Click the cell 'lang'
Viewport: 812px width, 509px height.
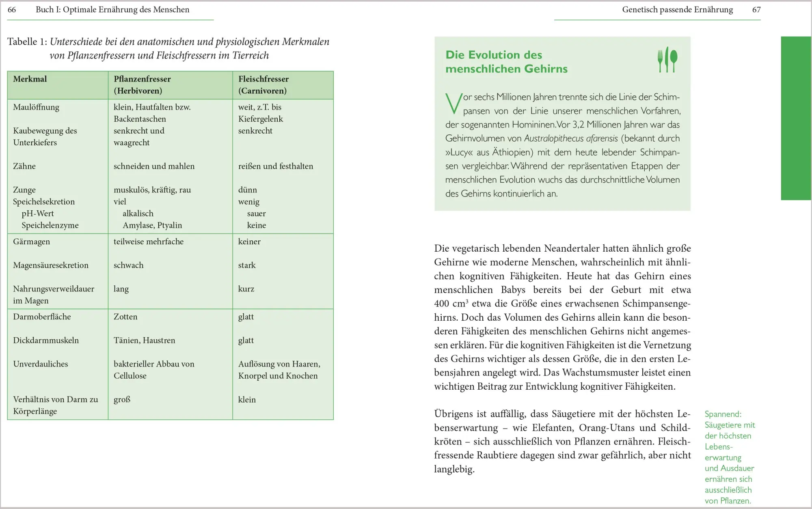121,289
